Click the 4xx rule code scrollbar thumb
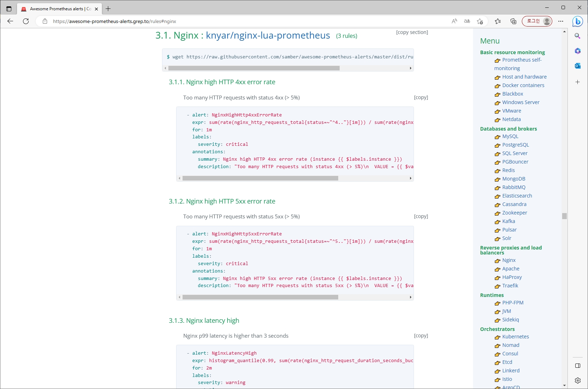The width and height of the screenshot is (588, 389). coord(260,178)
